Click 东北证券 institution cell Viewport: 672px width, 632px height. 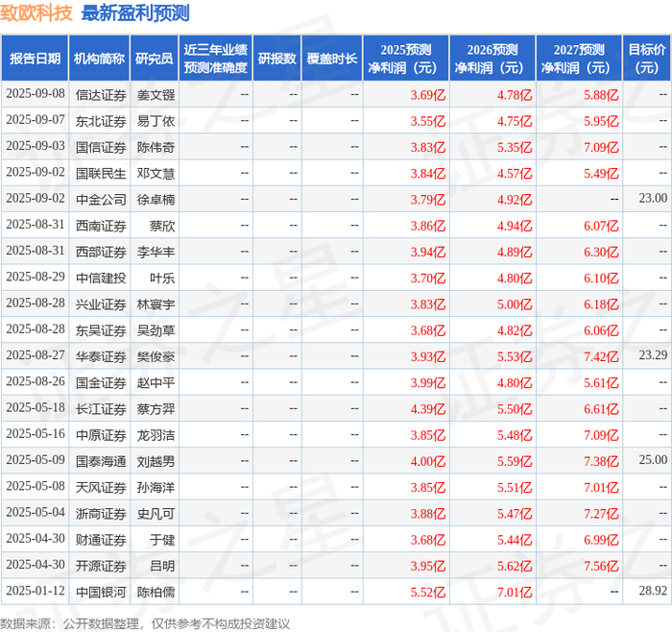tap(101, 121)
